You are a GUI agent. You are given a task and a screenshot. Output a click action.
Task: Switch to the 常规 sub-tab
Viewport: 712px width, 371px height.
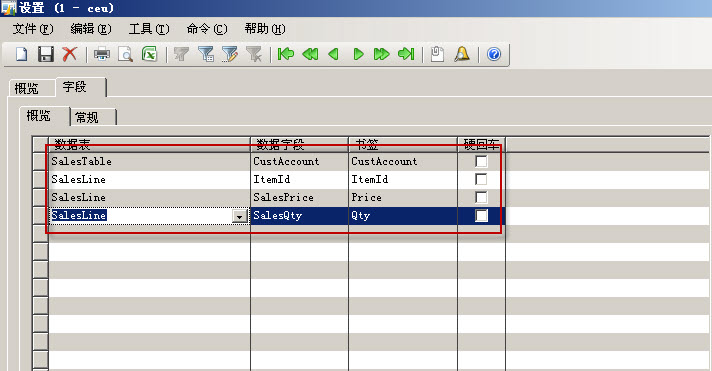(x=93, y=118)
